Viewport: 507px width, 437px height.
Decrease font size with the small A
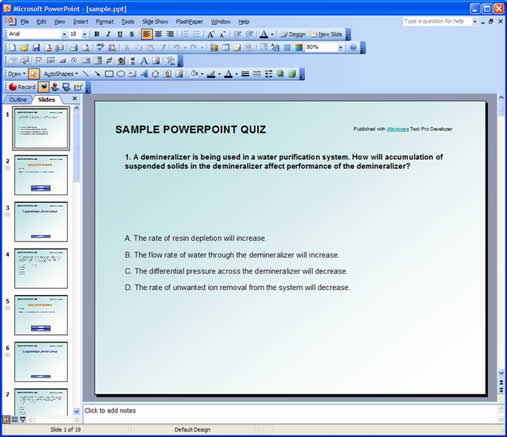click(x=223, y=34)
